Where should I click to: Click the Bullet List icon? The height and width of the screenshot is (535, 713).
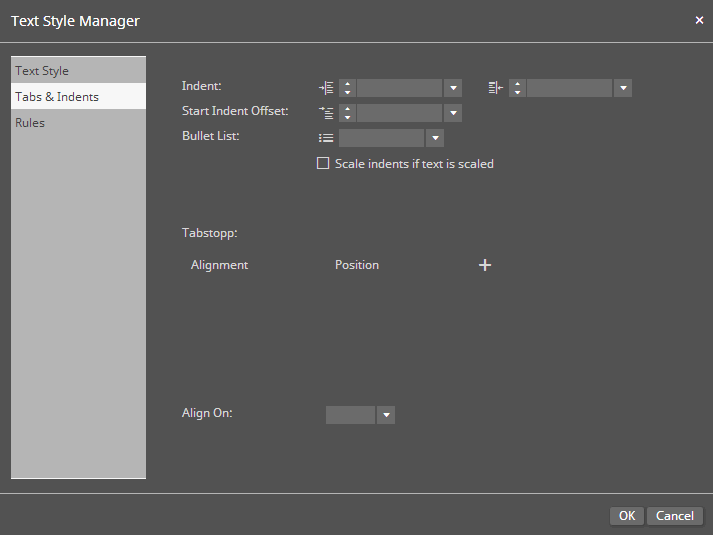tap(326, 138)
